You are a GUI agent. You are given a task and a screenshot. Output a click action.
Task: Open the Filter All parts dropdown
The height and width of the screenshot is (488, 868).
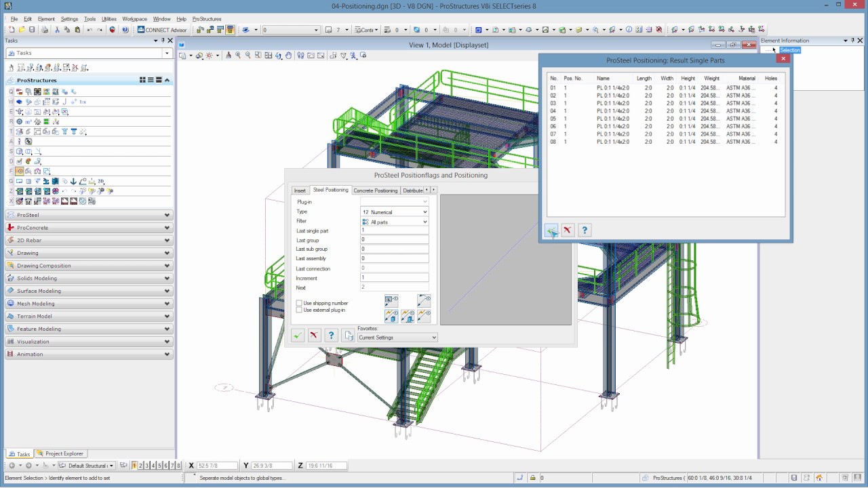tap(395, 222)
